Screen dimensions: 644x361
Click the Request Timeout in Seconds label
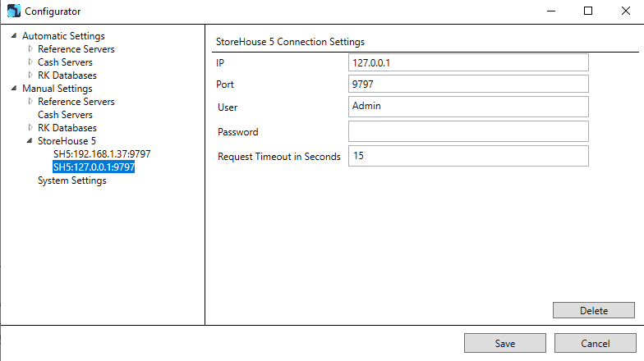279,157
